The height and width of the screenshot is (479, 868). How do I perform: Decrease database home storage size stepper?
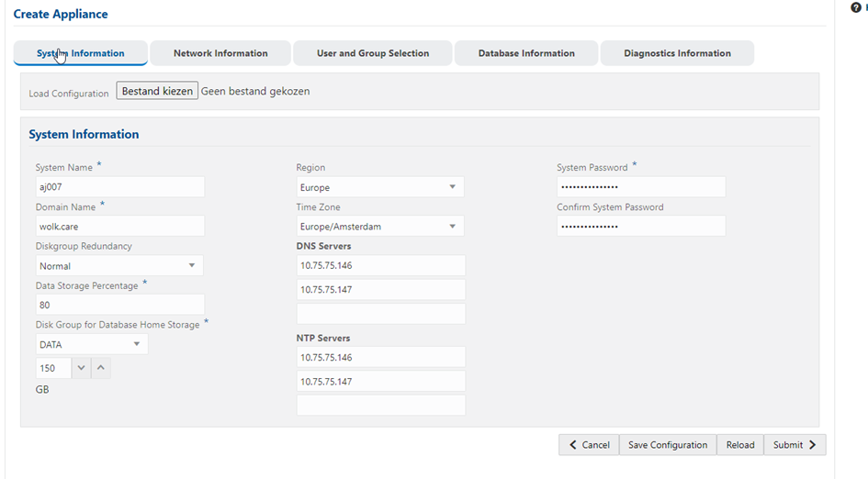81,368
